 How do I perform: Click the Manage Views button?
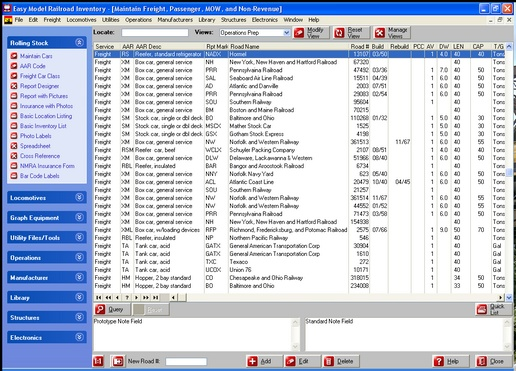(x=392, y=33)
